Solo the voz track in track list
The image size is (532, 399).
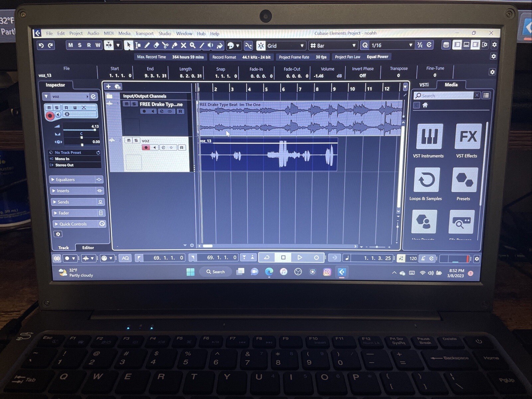pyautogui.click(x=136, y=140)
